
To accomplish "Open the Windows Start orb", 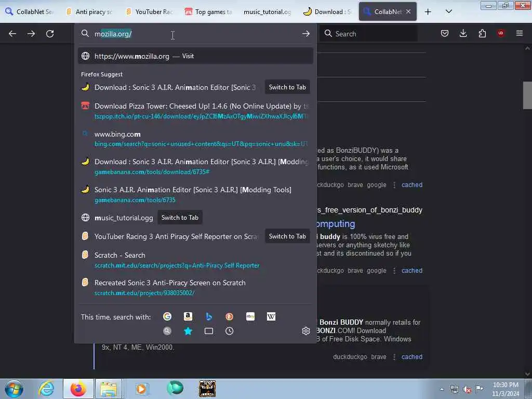I will (14, 389).
